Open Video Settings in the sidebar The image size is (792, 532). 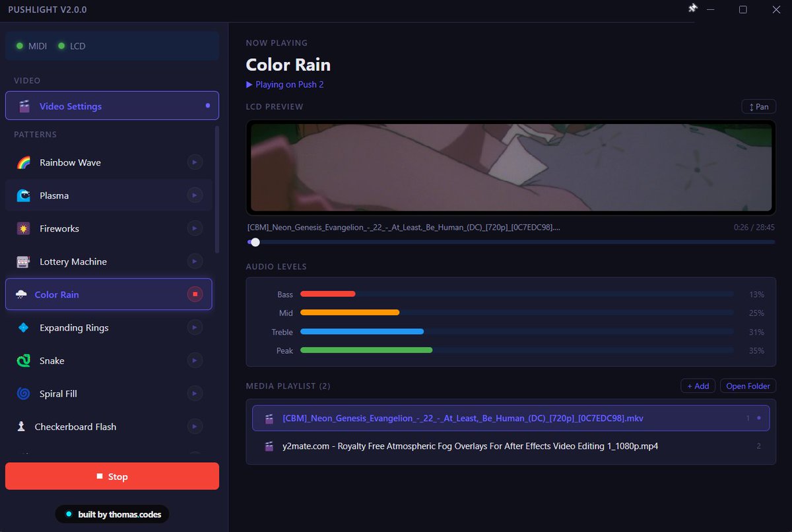tap(112, 106)
